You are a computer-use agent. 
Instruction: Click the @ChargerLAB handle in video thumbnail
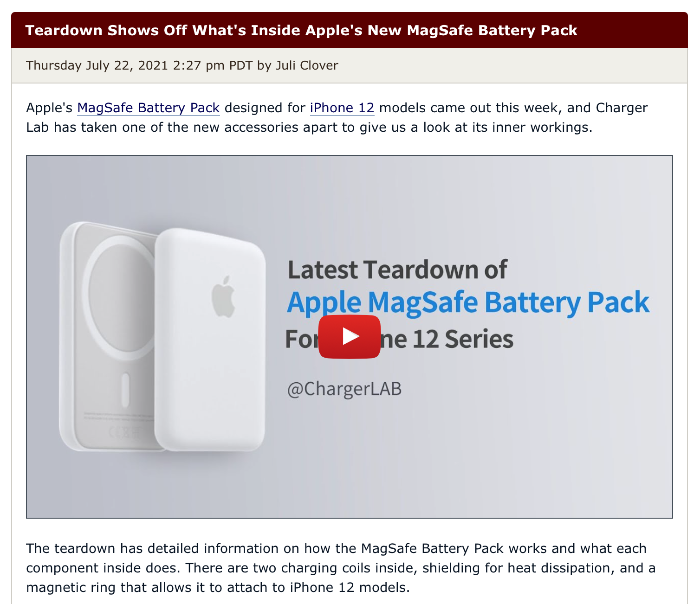[x=344, y=389]
